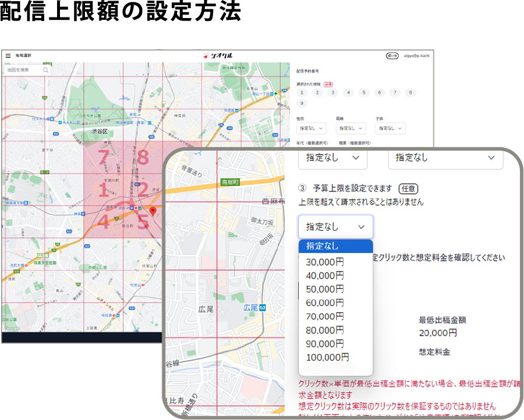Click the selected-region chip numbered 9
Image resolution: width=524 pixels, height=420 pixels.
click(302, 103)
